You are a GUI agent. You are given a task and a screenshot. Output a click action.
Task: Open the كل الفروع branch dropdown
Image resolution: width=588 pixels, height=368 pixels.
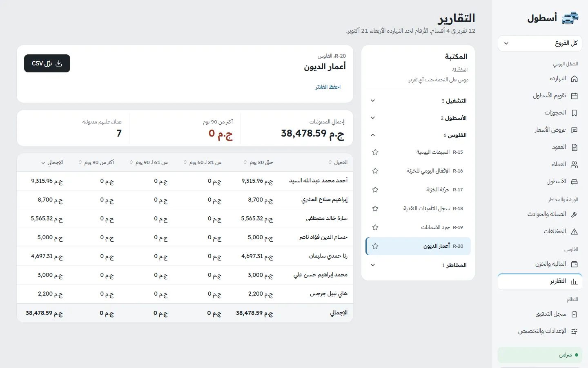coord(540,43)
